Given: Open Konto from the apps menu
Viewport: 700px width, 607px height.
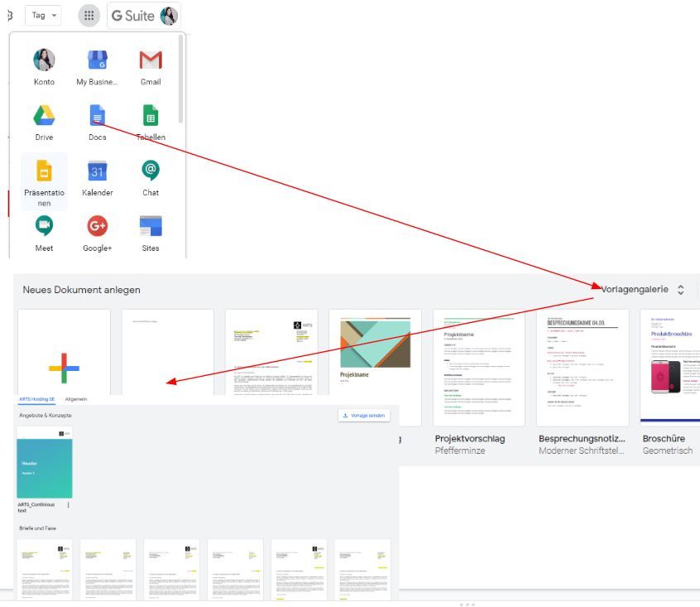Looking at the screenshot, I should [x=44, y=67].
